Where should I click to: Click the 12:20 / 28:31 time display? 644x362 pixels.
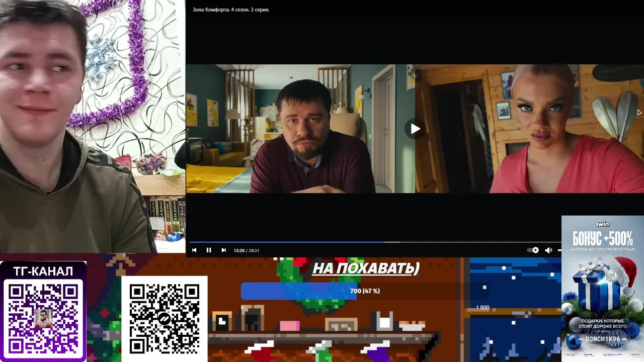tap(247, 250)
